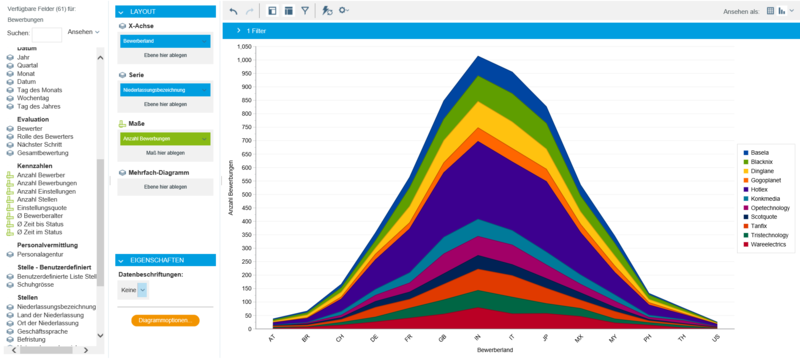Image resolution: width=800 pixels, height=360 pixels.
Task: Click the auto-refresh lightning icon
Action: coord(327,10)
